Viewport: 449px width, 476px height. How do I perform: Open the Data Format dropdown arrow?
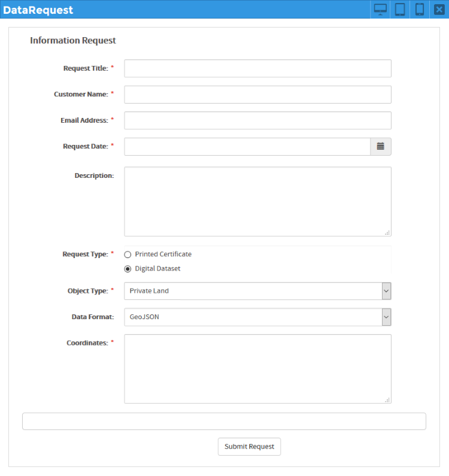[x=386, y=317]
